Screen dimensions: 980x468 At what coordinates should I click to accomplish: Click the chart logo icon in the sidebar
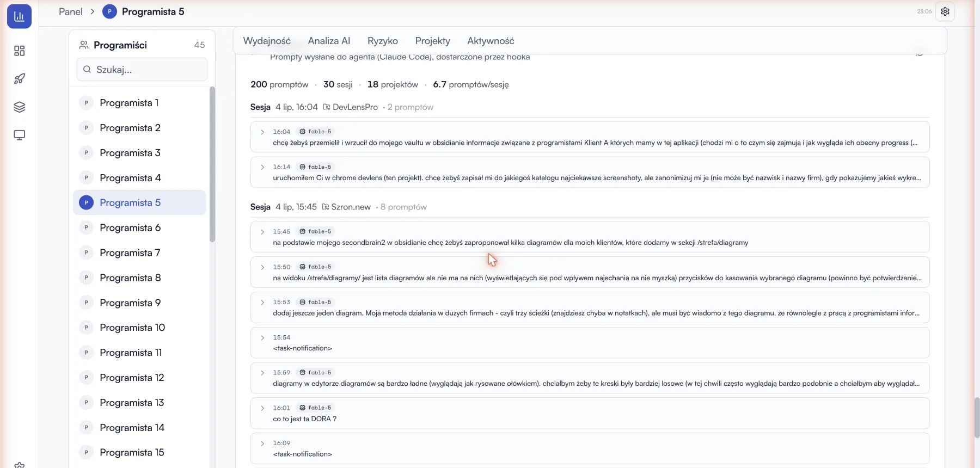pyautogui.click(x=19, y=16)
